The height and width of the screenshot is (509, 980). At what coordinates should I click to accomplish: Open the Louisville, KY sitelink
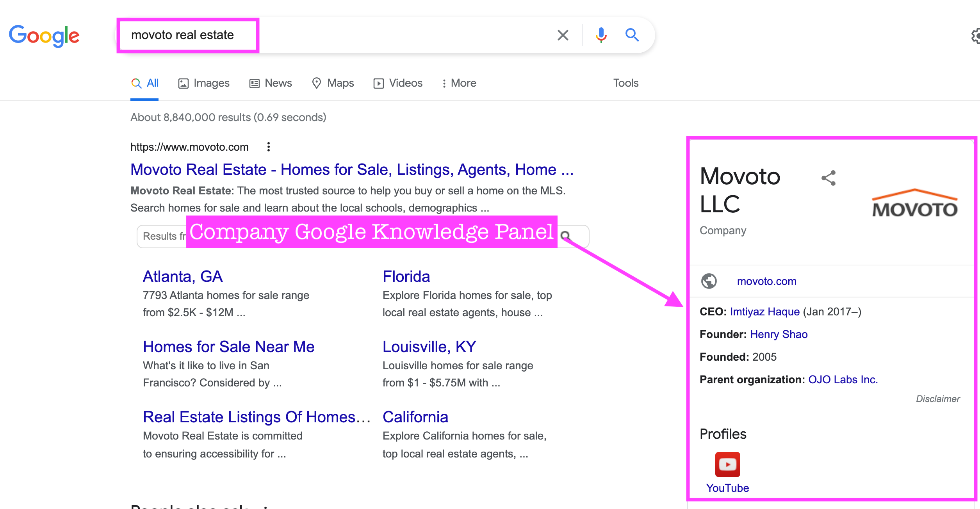point(429,347)
